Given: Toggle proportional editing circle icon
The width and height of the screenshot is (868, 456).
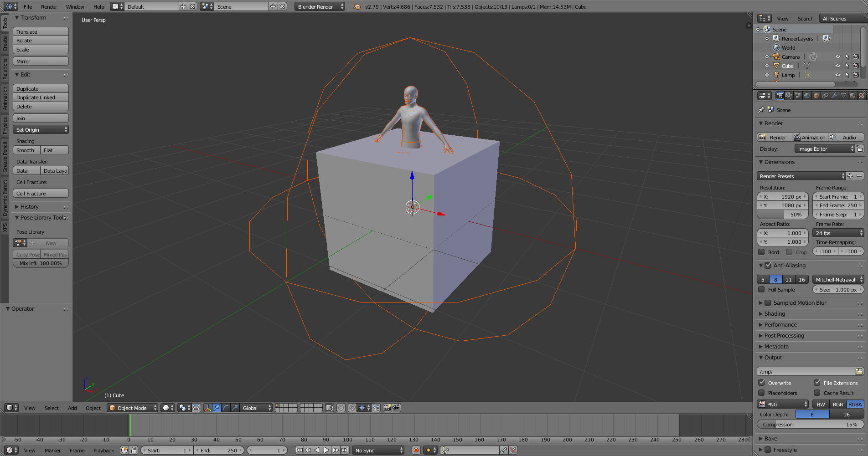Looking at the screenshot, I should [341, 408].
